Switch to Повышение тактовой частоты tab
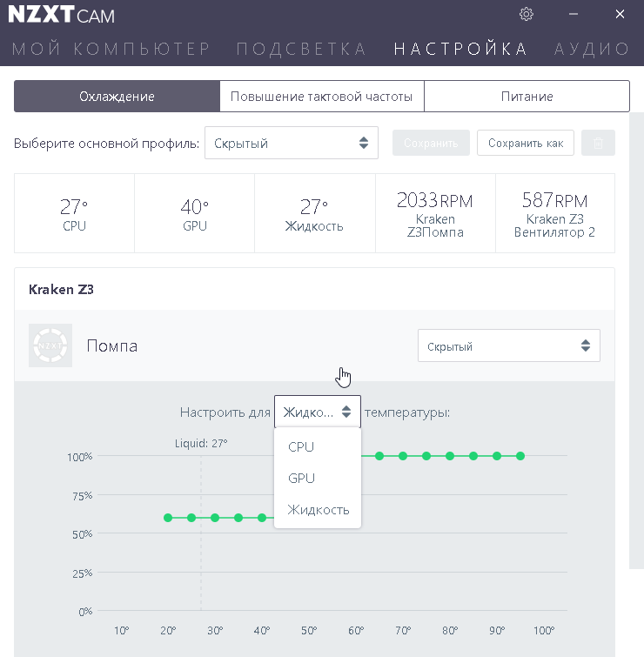This screenshot has height=657, width=644. point(321,97)
